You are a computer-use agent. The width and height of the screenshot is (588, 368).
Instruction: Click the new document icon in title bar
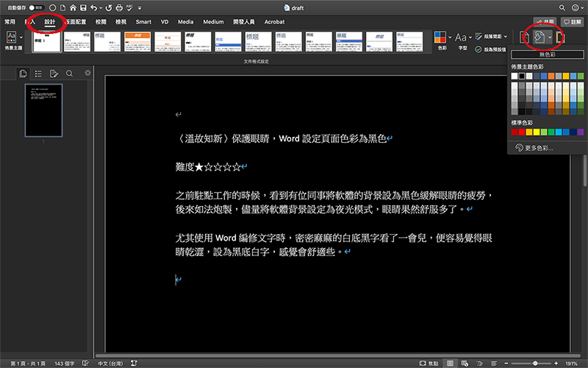tap(62, 7)
